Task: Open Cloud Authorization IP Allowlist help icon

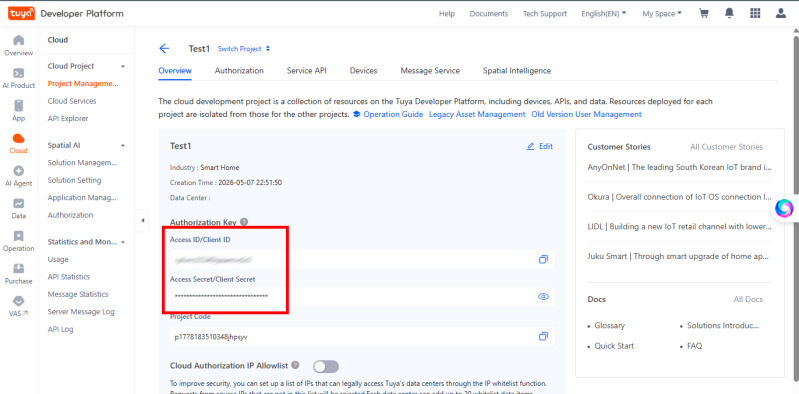Action: coord(296,365)
